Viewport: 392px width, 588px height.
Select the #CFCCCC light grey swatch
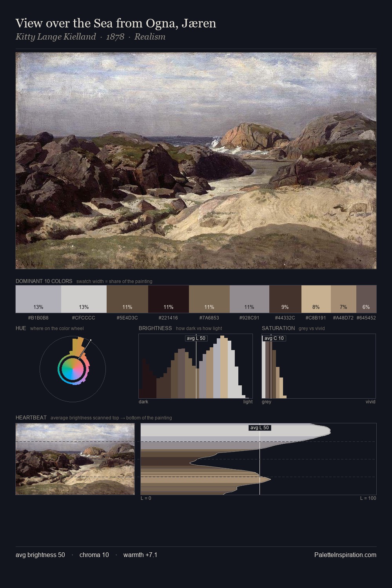tap(84, 299)
